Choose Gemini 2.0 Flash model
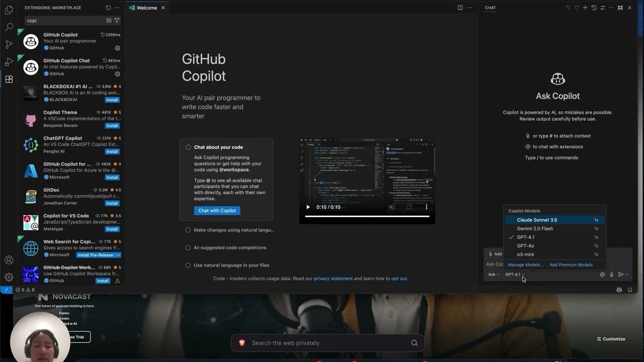Viewport: 644px width, 362px height. pyautogui.click(x=554, y=228)
